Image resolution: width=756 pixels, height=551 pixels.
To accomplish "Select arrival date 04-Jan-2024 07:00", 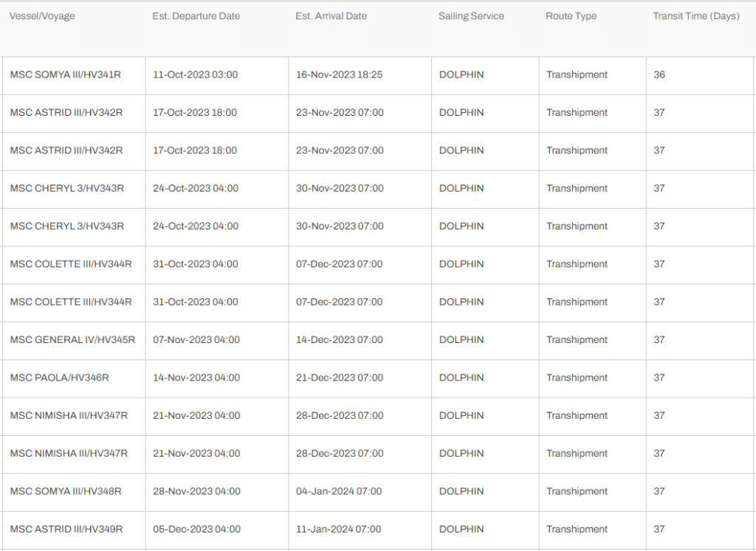I will tap(339, 491).
